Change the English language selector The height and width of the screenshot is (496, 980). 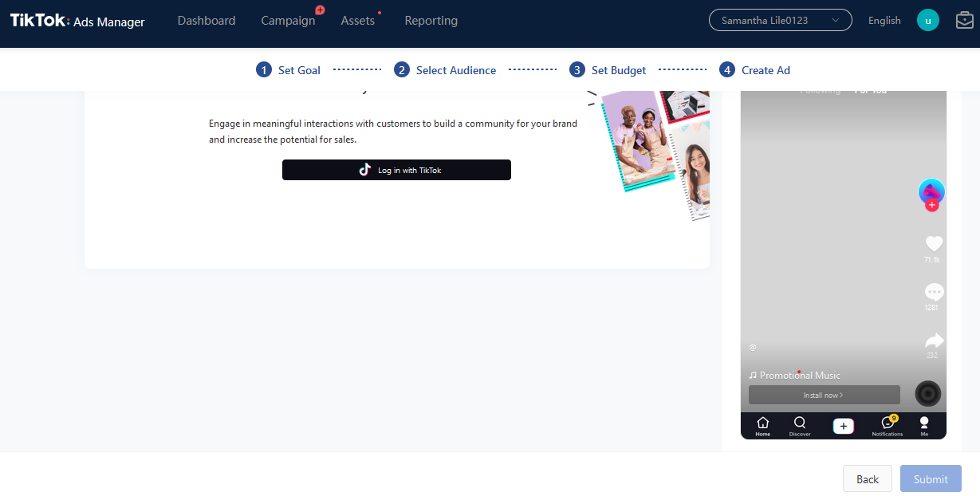(884, 21)
